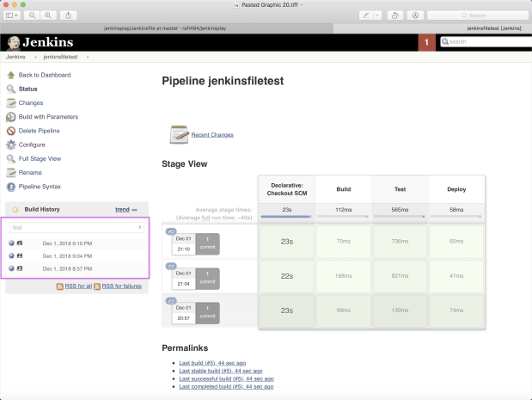
Task: Open Build with Parameters clock icon
Action: point(11,117)
